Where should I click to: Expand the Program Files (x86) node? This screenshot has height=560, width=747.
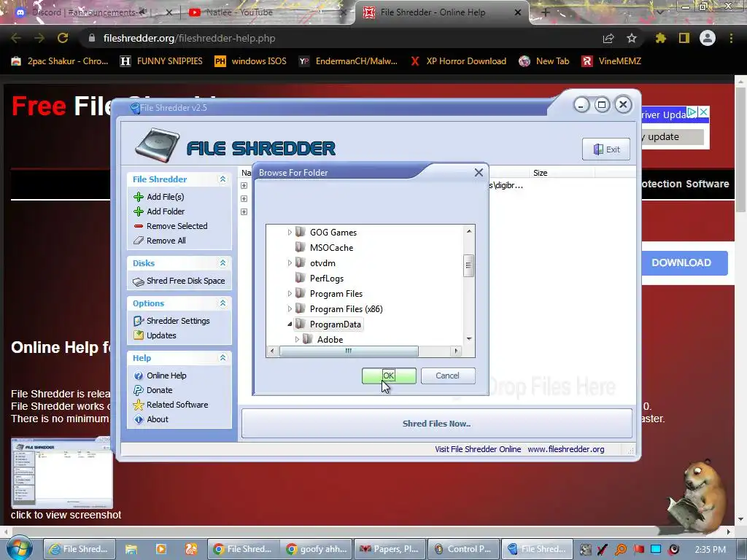click(289, 309)
